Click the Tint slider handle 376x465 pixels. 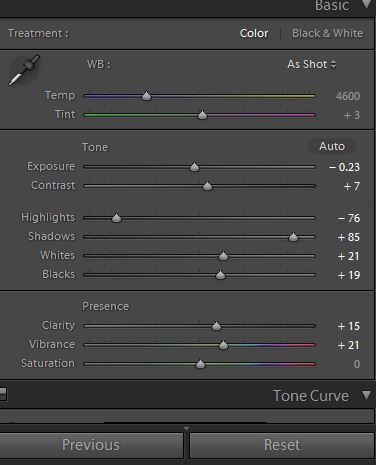pyautogui.click(x=202, y=115)
